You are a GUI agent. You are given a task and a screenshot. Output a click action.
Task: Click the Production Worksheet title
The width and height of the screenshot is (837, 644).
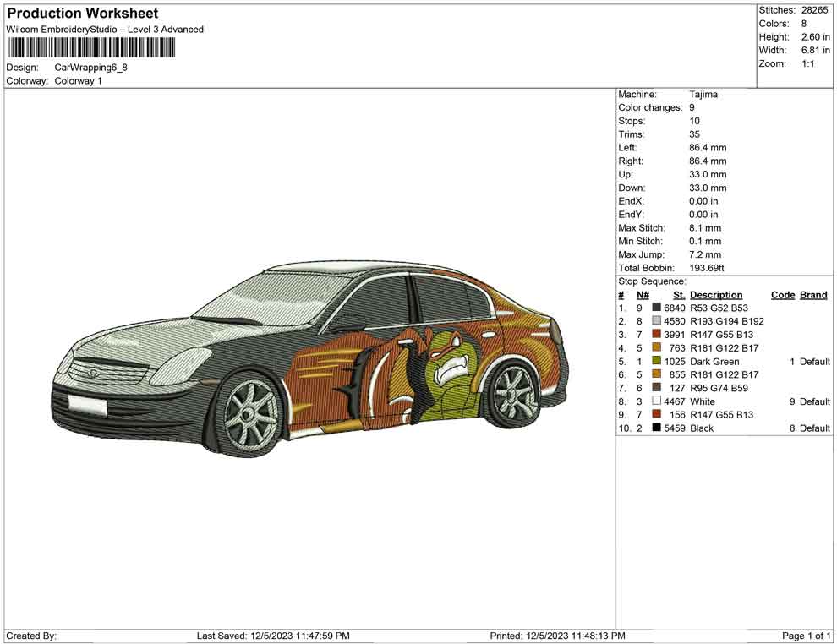pyautogui.click(x=83, y=14)
